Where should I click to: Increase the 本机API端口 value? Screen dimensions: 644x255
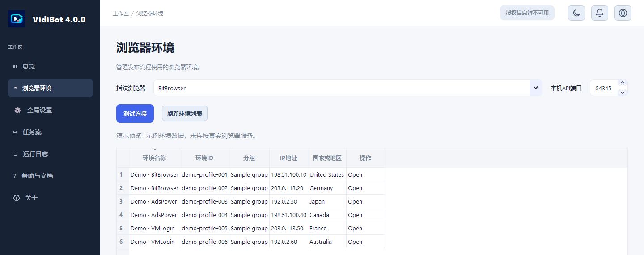(622, 83)
